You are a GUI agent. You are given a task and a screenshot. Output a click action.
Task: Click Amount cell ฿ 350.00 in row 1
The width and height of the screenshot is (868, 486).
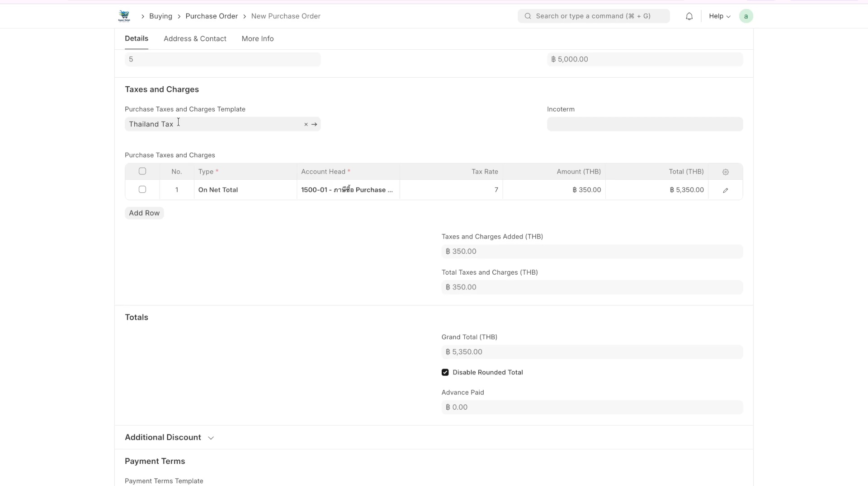(x=554, y=190)
